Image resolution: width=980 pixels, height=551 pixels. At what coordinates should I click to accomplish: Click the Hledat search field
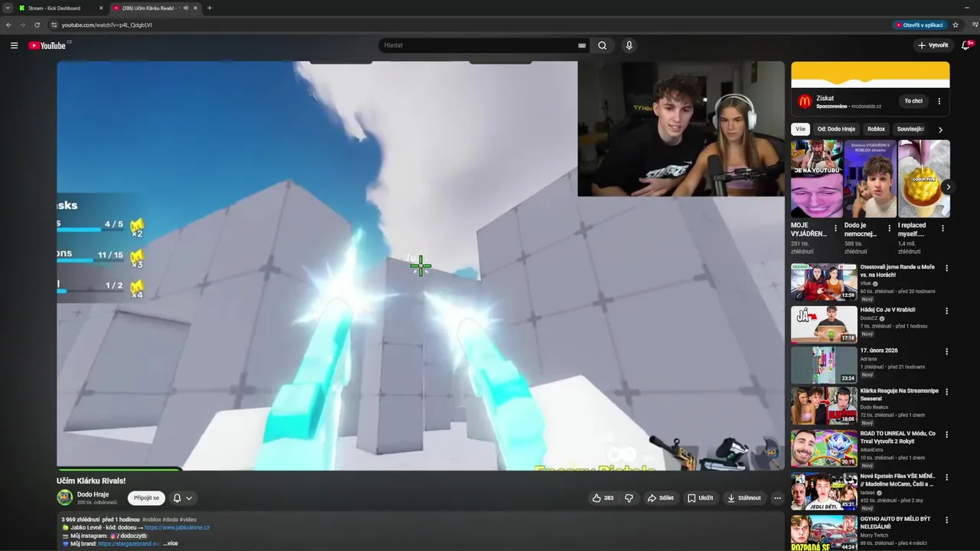[479, 45]
